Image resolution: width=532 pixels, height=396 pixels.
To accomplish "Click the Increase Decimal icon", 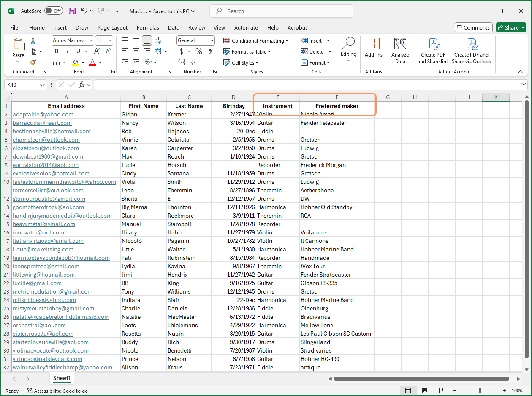I will pyautogui.click(x=182, y=62).
